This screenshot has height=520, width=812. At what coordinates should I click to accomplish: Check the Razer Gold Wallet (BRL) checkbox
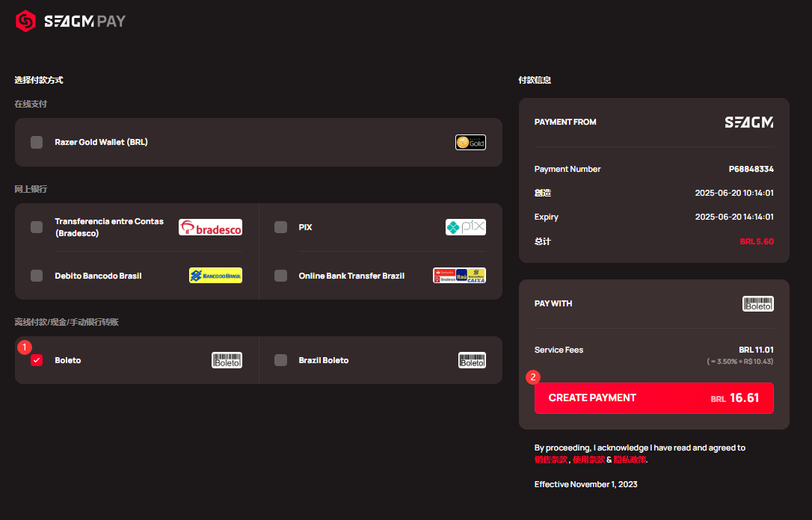coord(37,142)
